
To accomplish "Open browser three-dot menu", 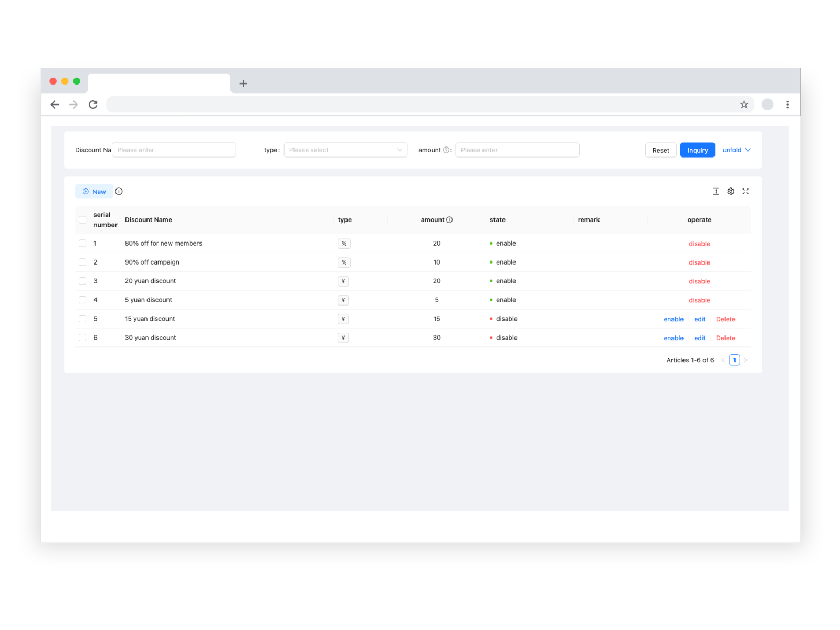I will click(787, 104).
